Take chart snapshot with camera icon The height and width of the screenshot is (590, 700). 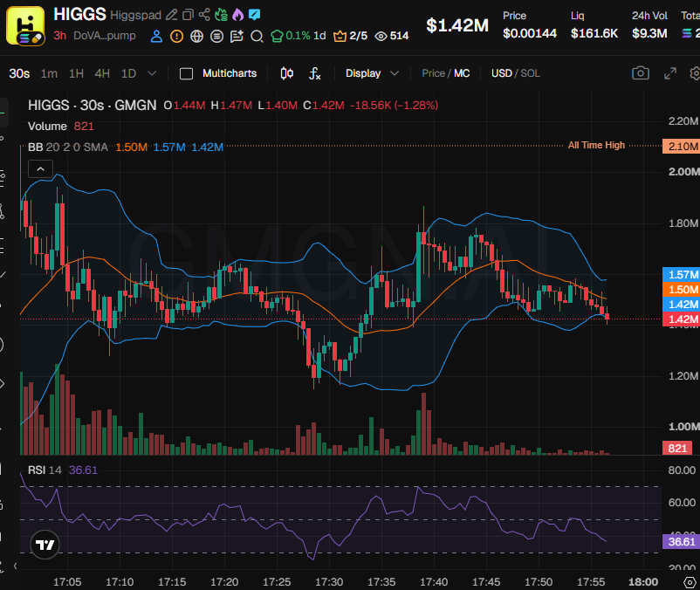pos(641,73)
